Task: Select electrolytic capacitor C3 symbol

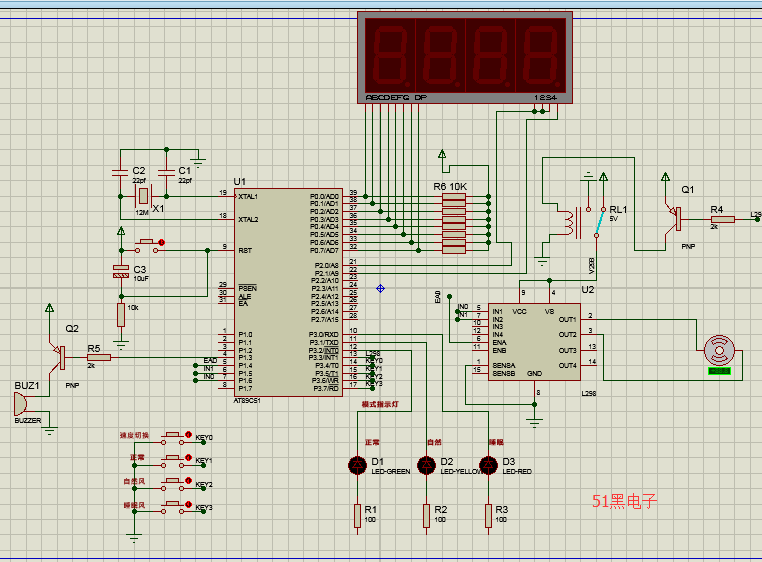Action: click(x=121, y=271)
